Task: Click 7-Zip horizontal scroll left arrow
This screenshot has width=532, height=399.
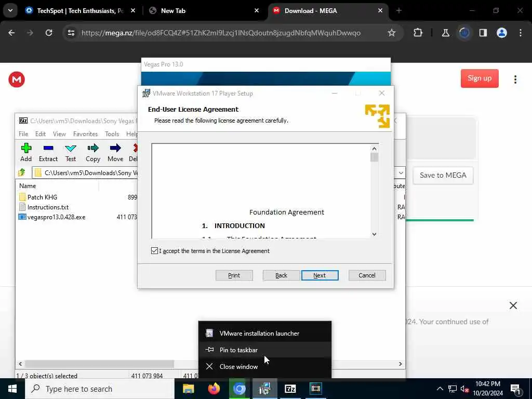Action: pos(20,364)
